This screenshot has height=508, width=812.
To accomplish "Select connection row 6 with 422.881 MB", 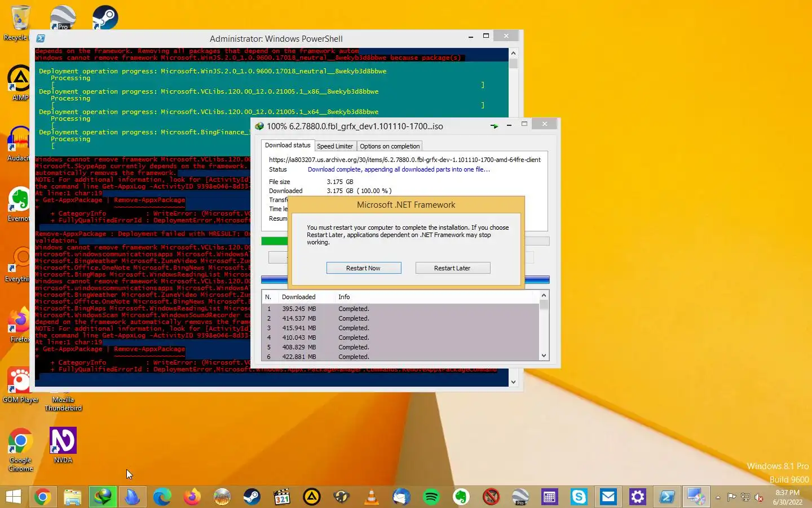I will point(400,357).
